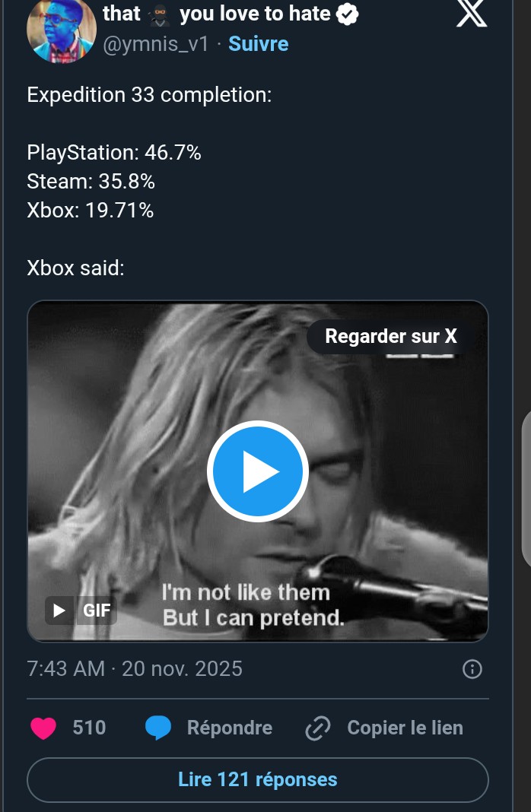Play the GIF with the blue play button
This screenshot has width=531, height=812.
[x=257, y=471]
